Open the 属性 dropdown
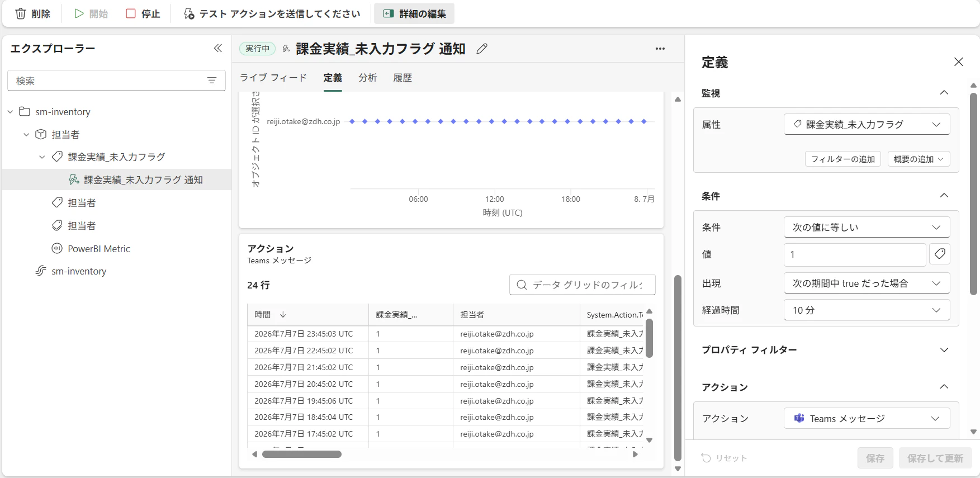 point(867,125)
